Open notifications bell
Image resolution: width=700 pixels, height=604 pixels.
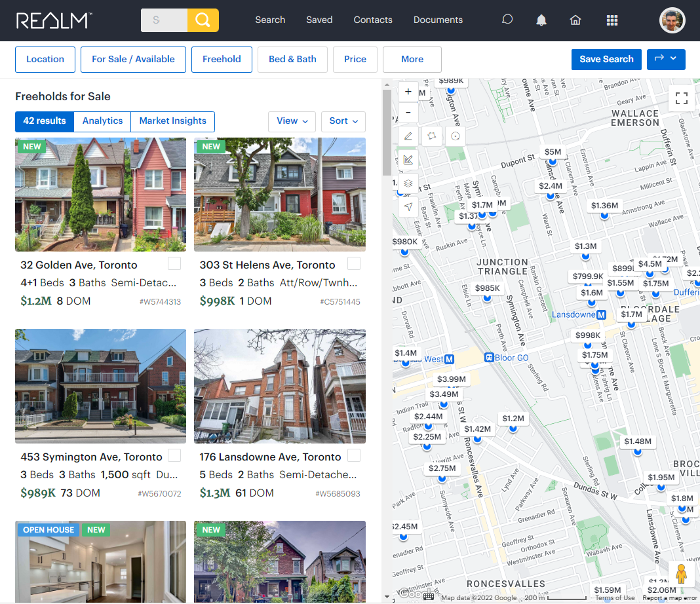click(x=541, y=20)
